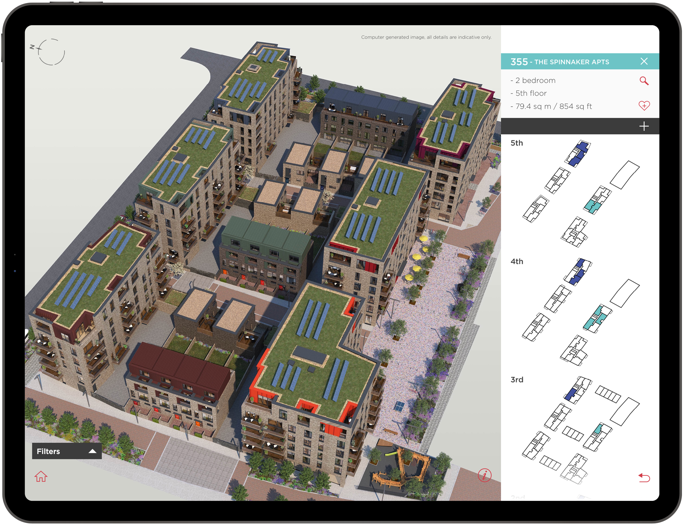This screenshot has width=700, height=525.
Task: Open the red info icon
Action: [485, 476]
